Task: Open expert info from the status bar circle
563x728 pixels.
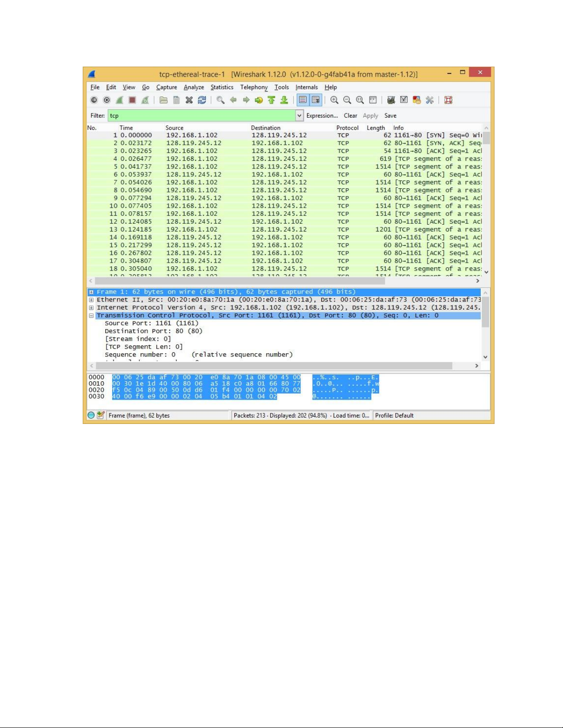Action: (x=91, y=415)
